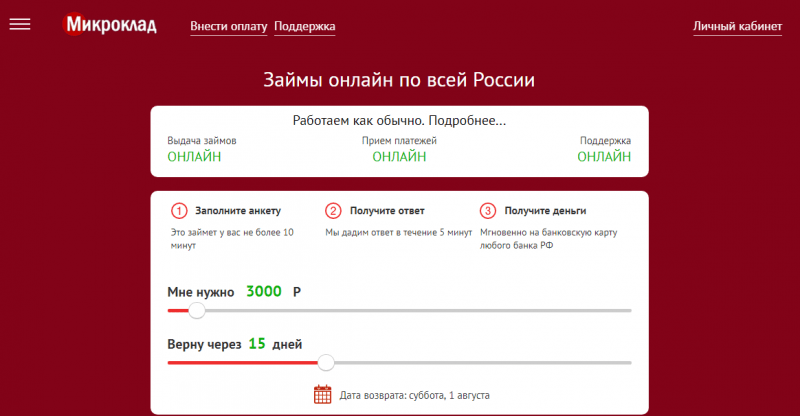Image resolution: width=800 pixels, height=416 pixels.
Task: Click the Получите деньги heading
Action: [545, 211]
